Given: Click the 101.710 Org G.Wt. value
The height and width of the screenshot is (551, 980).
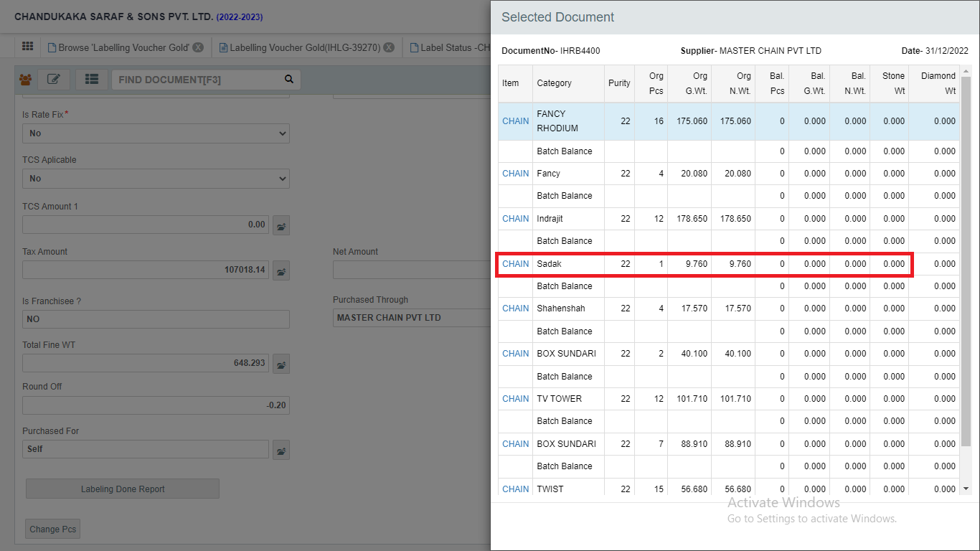Looking at the screenshot, I should (692, 399).
